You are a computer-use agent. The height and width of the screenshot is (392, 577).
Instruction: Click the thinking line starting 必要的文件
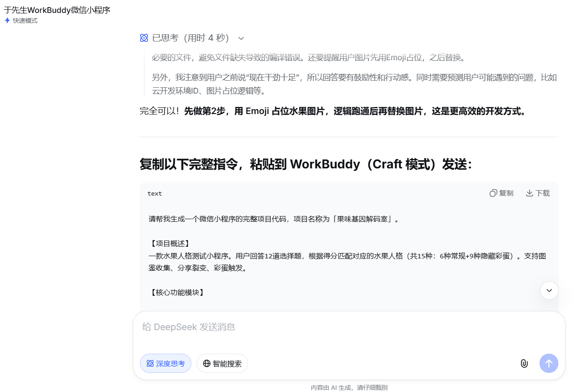pyautogui.click(x=308, y=57)
